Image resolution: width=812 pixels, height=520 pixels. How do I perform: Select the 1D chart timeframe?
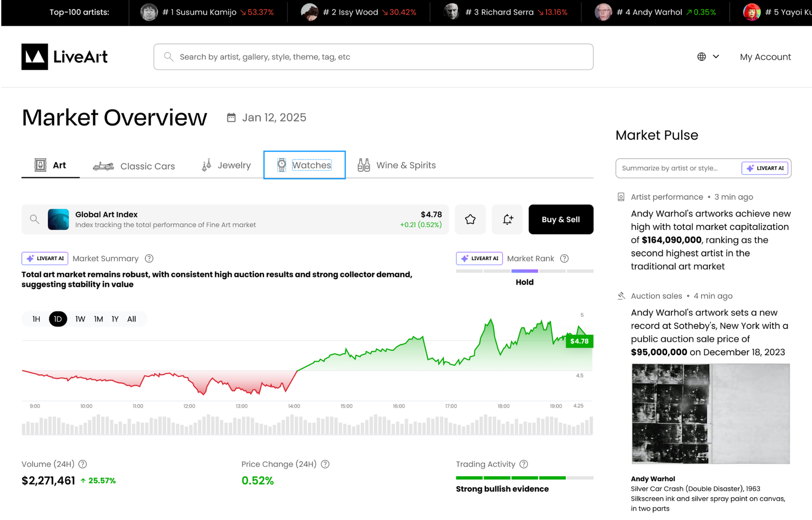(58, 319)
